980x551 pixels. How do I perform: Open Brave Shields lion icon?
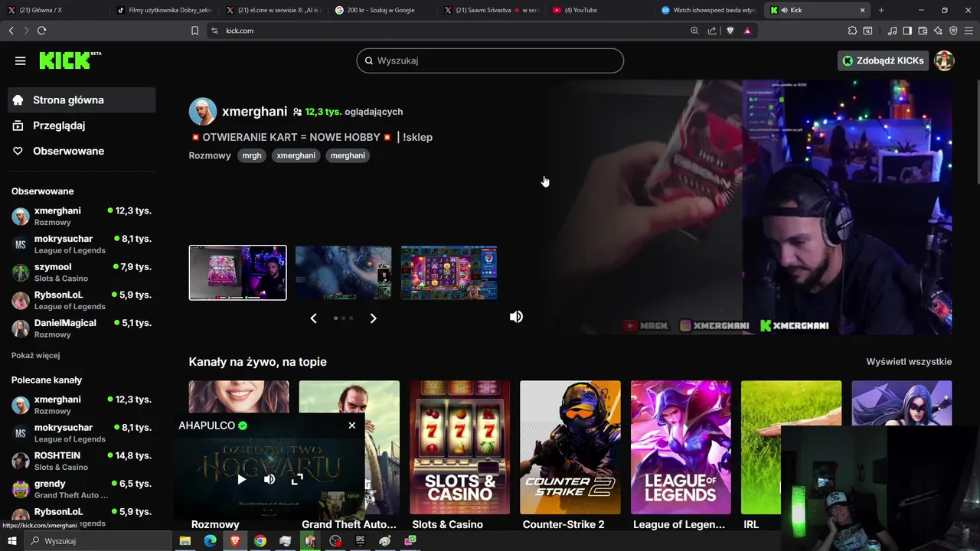(730, 31)
